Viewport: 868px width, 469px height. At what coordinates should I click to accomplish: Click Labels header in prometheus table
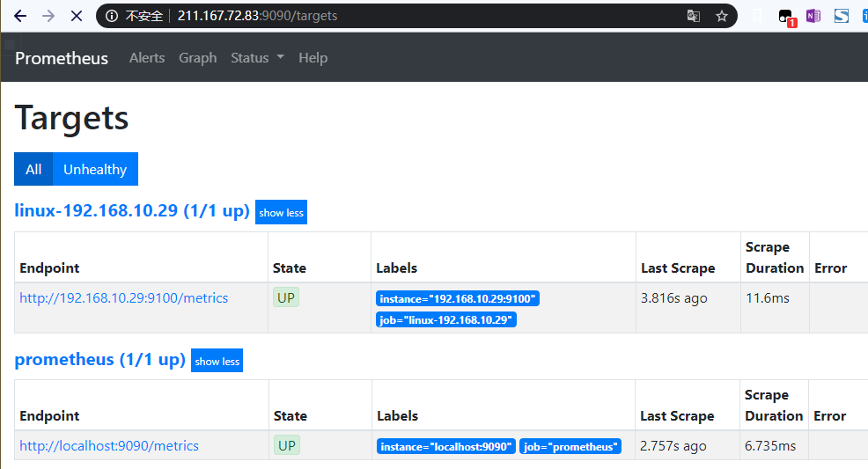397,416
